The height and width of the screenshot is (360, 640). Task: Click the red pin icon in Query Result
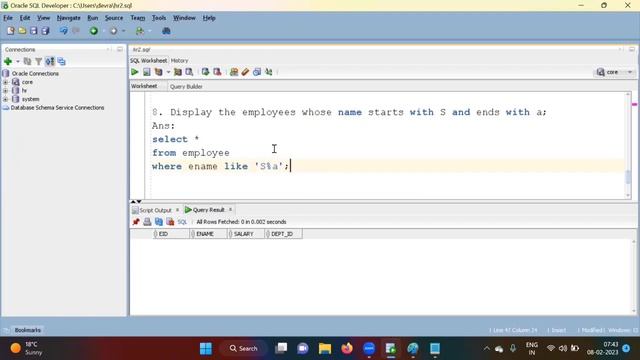[136, 222]
